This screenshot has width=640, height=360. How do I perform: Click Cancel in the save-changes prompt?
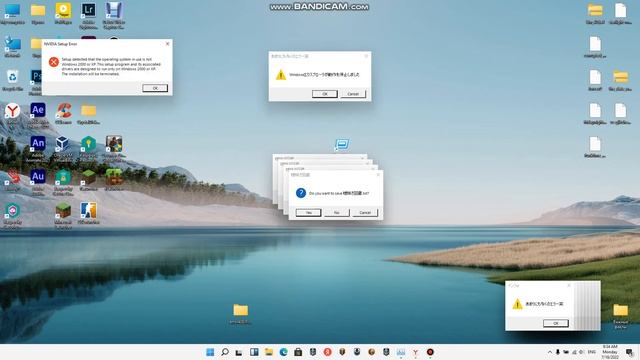(x=365, y=213)
